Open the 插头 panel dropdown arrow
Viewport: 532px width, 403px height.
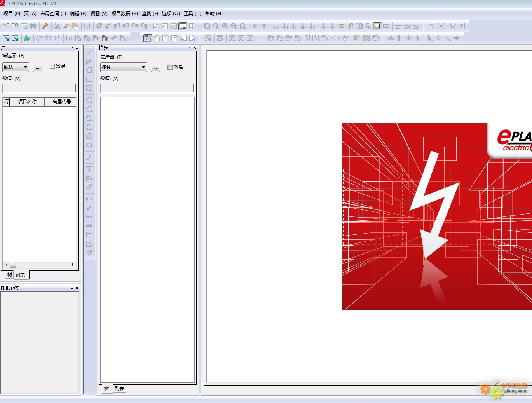point(190,48)
